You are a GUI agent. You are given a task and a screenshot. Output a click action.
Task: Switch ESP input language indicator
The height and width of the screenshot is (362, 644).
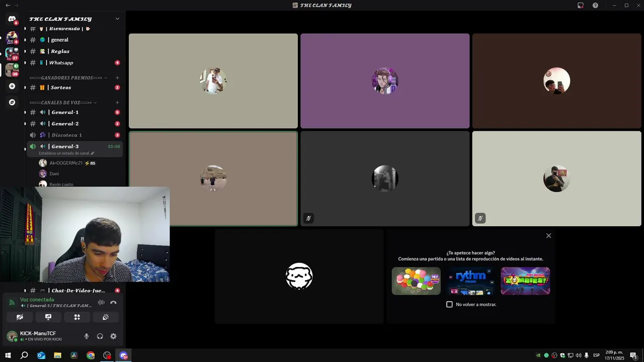click(x=597, y=355)
